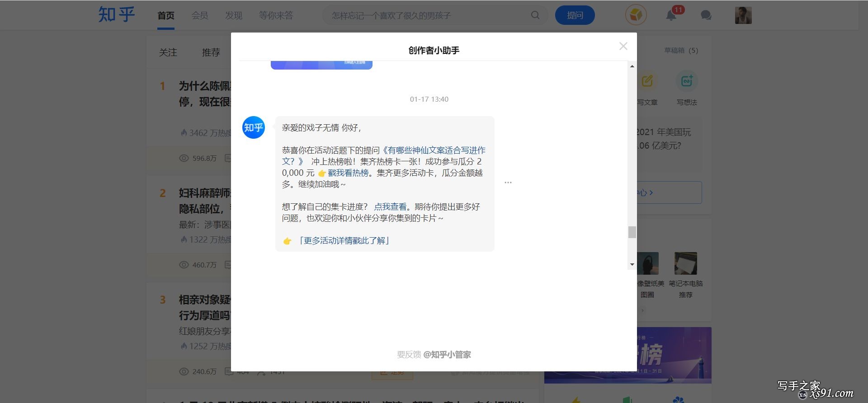The image size is (868, 403).
Task: Click the Zhihu logo
Action: [117, 14]
